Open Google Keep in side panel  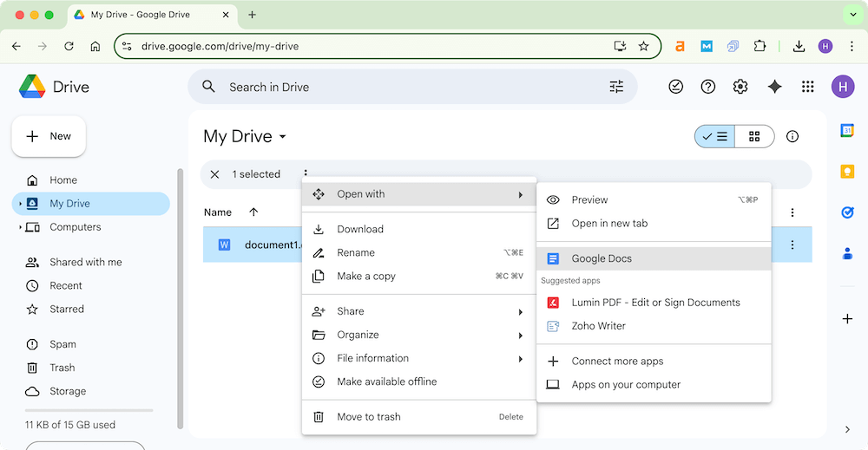847,171
